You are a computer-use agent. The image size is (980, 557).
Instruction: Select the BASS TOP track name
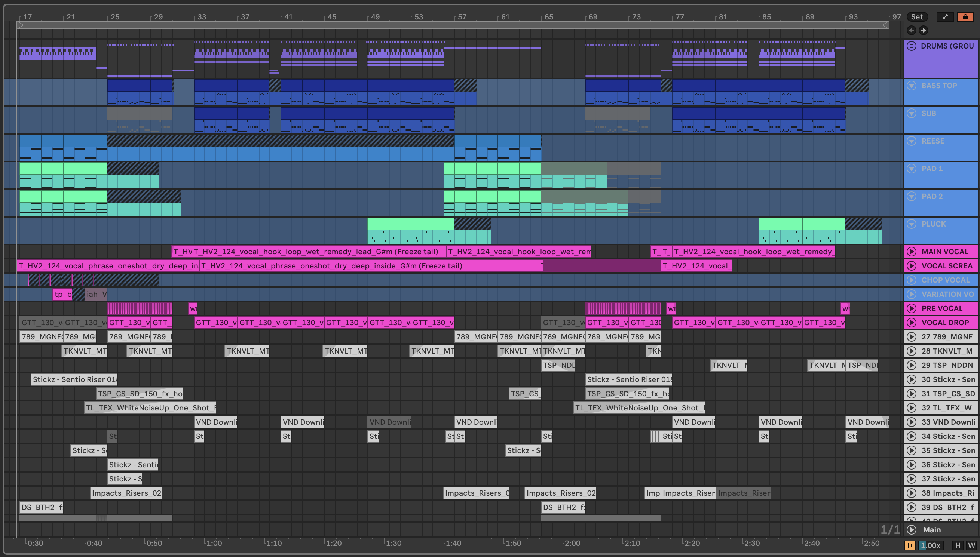point(939,86)
